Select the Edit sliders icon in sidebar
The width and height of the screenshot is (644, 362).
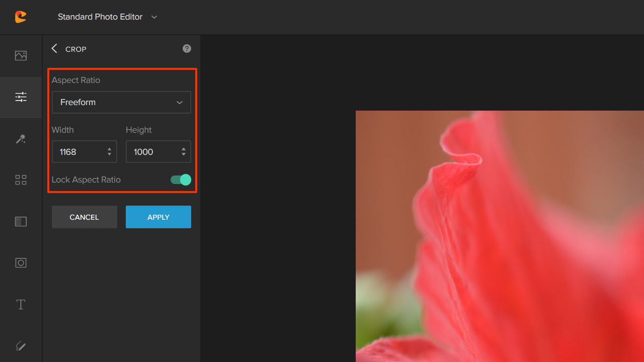21,97
